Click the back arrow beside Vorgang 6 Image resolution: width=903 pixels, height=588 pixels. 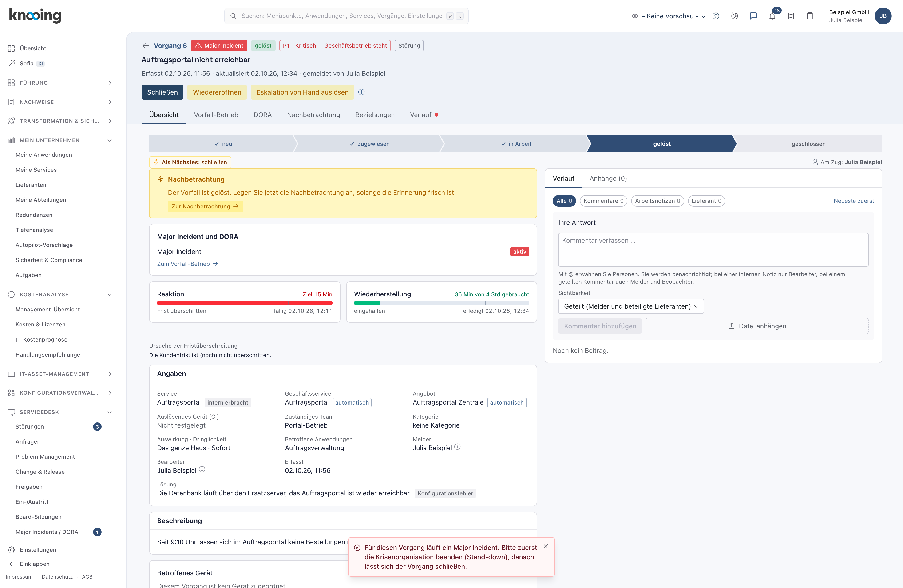click(x=146, y=46)
